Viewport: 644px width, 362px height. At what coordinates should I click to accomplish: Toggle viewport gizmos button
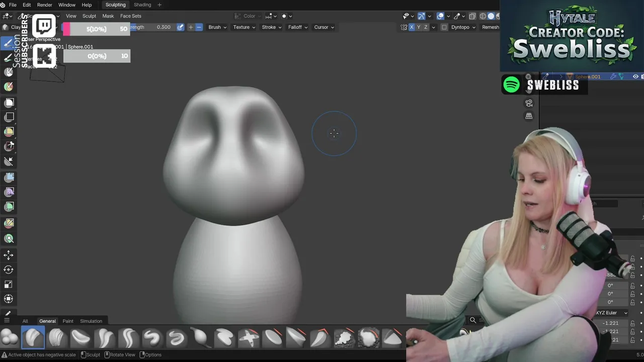(x=421, y=16)
